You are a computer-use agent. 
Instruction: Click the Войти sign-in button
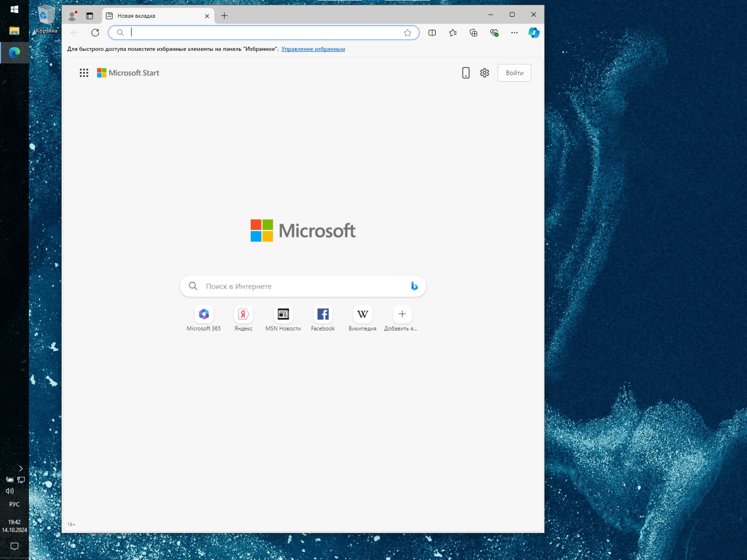pyautogui.click(x=514, y=73)
